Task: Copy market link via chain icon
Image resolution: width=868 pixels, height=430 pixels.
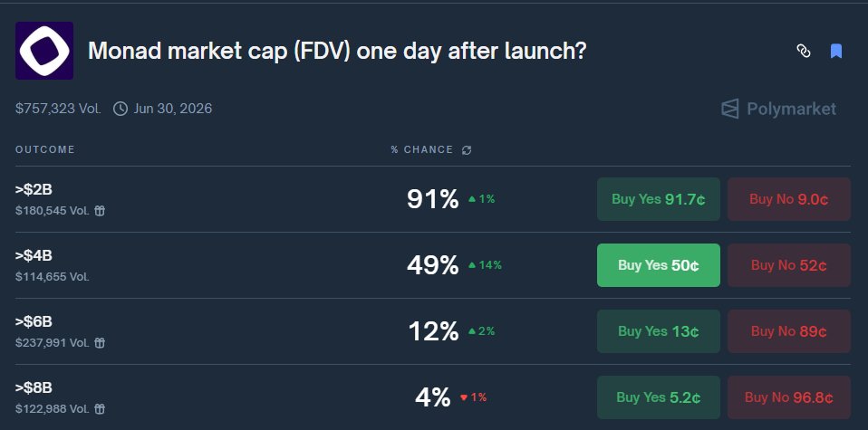Action: point(803,51)
